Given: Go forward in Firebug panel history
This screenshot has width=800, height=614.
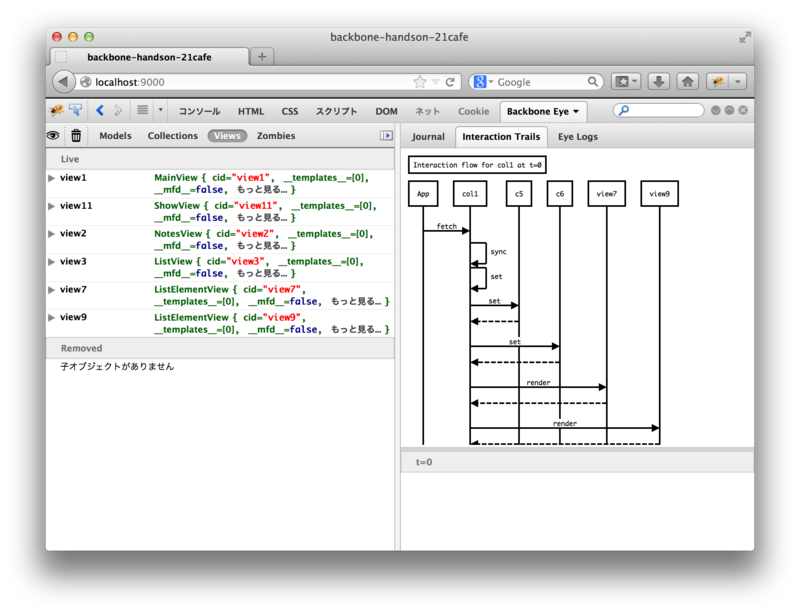Looking at the screenshot, I should [118, 110].
